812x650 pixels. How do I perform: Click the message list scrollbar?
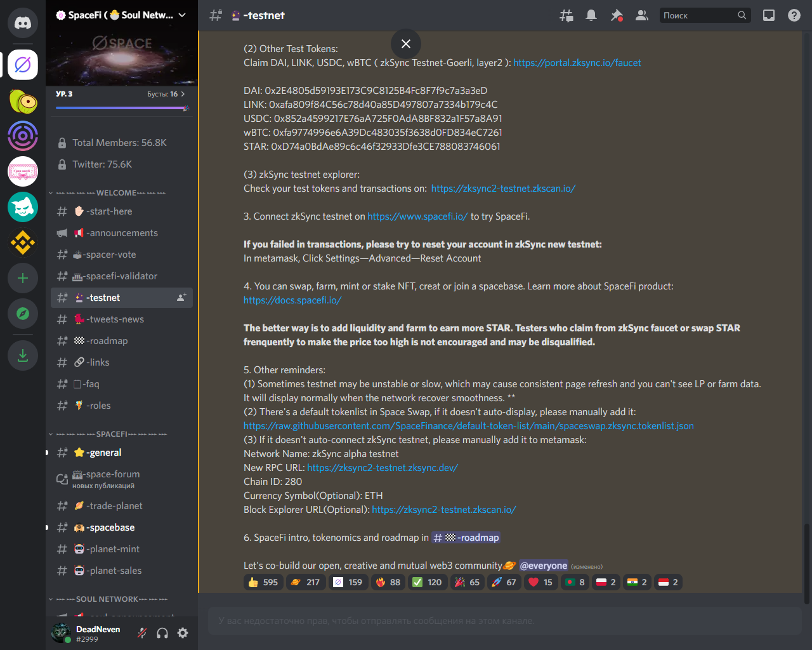point(807,564)
